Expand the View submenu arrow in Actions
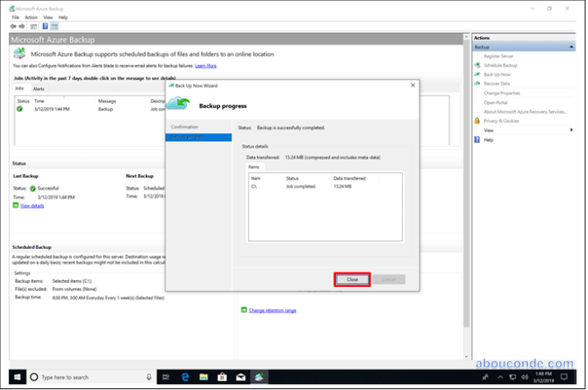The height and width of the screenshot is (390, 588). pyautogui.click(x=571, y=129)
